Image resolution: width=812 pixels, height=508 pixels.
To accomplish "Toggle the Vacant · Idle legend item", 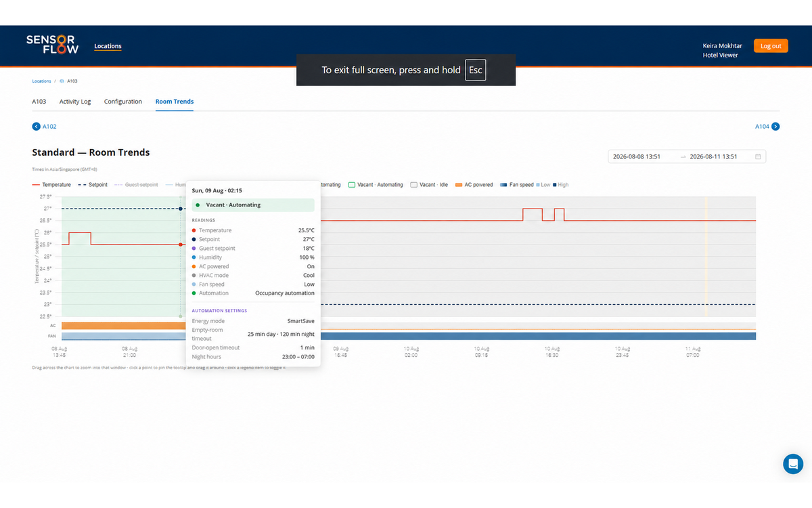I will (430, 185).
